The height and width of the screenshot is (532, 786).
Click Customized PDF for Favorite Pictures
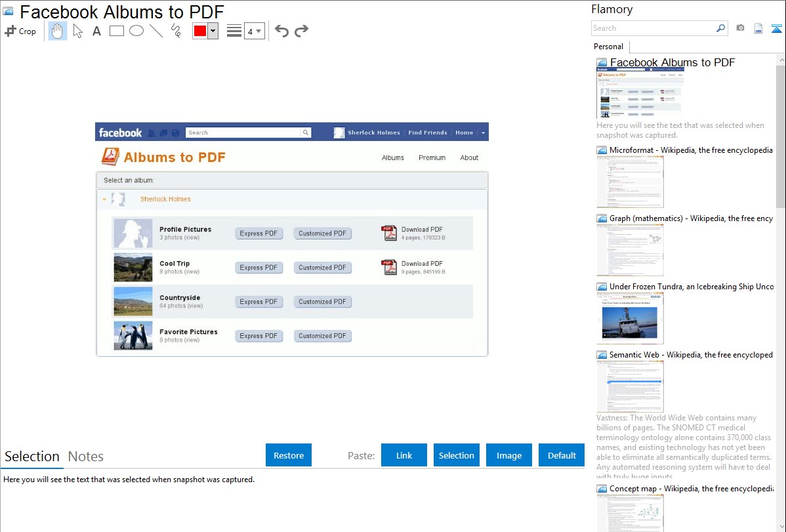point(322,335)
